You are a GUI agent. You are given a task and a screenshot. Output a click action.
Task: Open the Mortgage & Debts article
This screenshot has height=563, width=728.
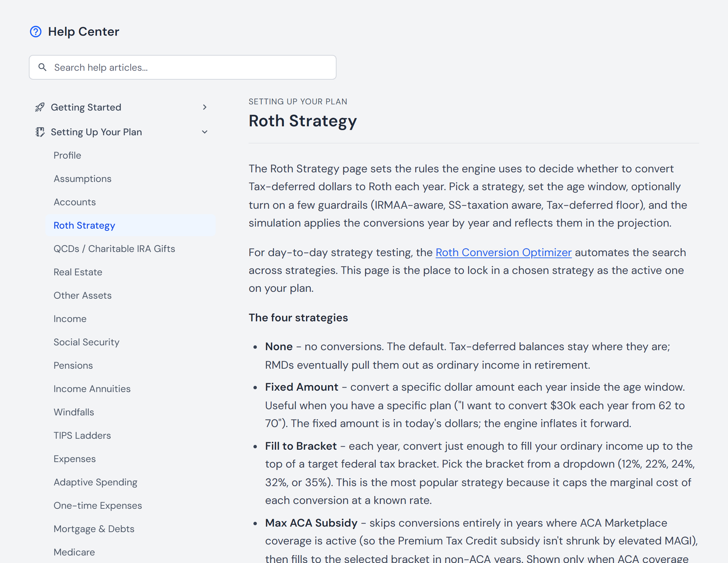point(94,529)
